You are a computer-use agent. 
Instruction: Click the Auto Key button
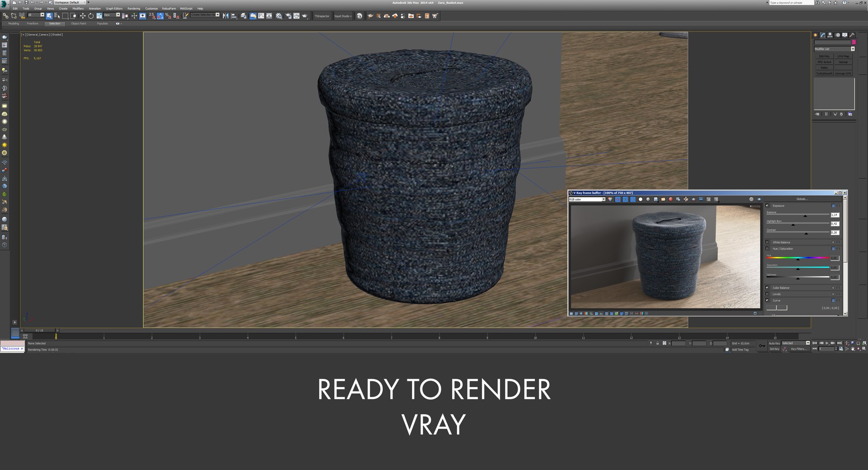[x=774, y=343]
